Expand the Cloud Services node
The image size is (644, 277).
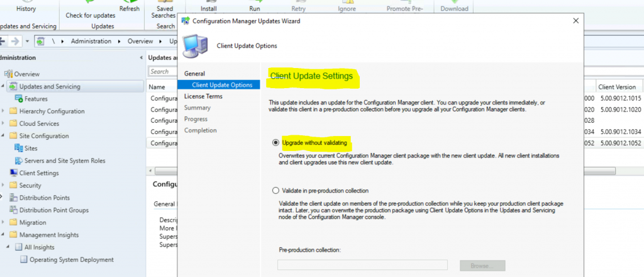4,123
